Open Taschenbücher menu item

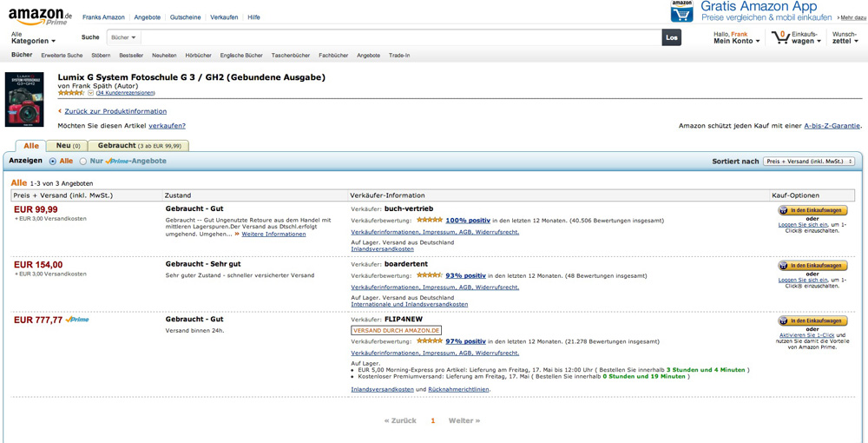(291, 56)
